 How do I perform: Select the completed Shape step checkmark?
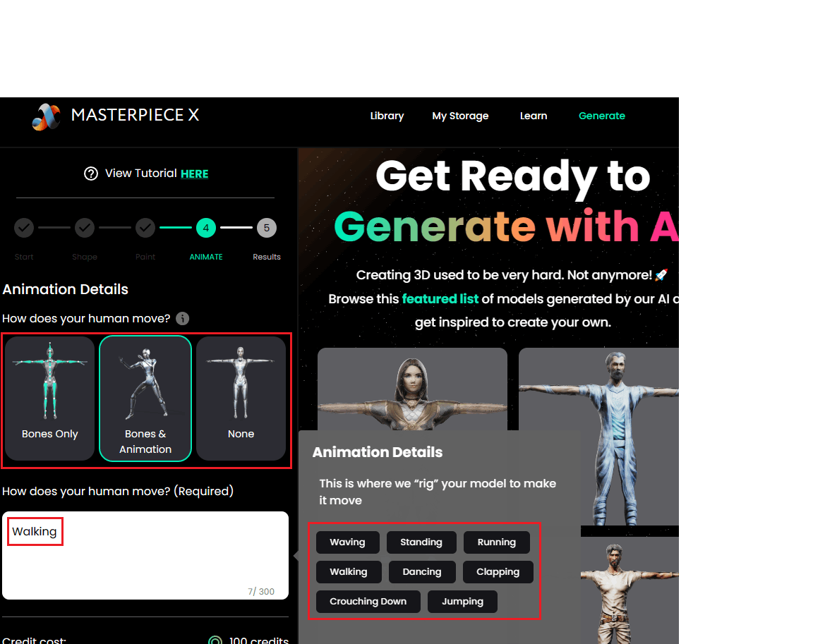coord(85,228)
